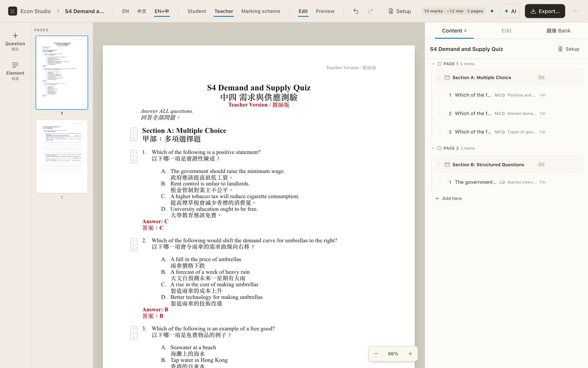Open the AI assistant button
Viewport: 588px width, 368px height.
(510, 11)
